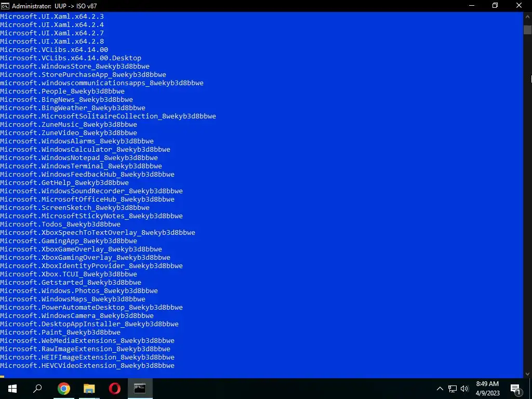Click the Microsoft.WindowsAlarms line
Screen dimensions: 532x399
point(77,141)
